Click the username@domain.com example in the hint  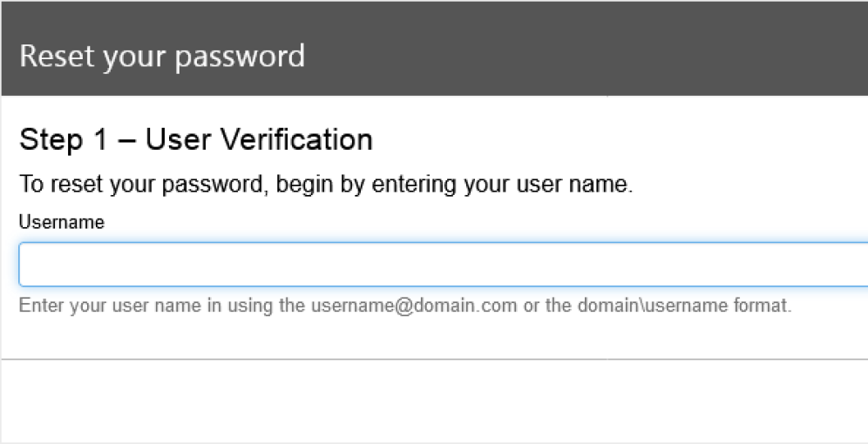point(414,306)
